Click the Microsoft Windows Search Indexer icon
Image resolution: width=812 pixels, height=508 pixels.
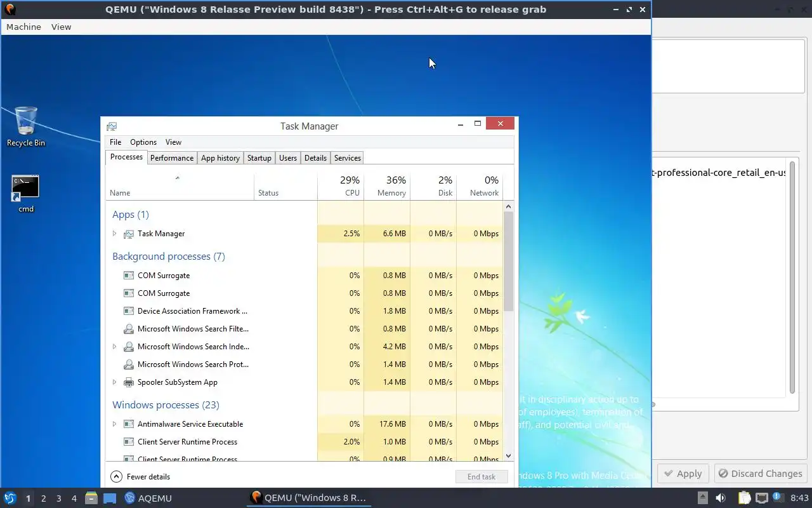point(128,347)
